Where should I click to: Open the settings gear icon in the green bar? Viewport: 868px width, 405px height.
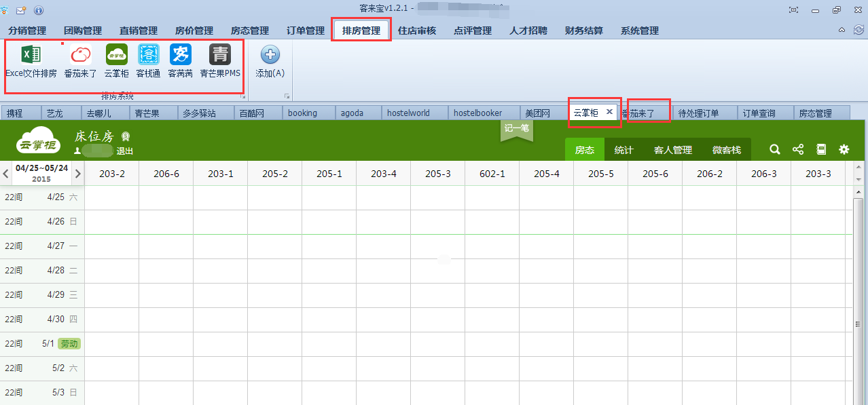(x=844, y=149)
